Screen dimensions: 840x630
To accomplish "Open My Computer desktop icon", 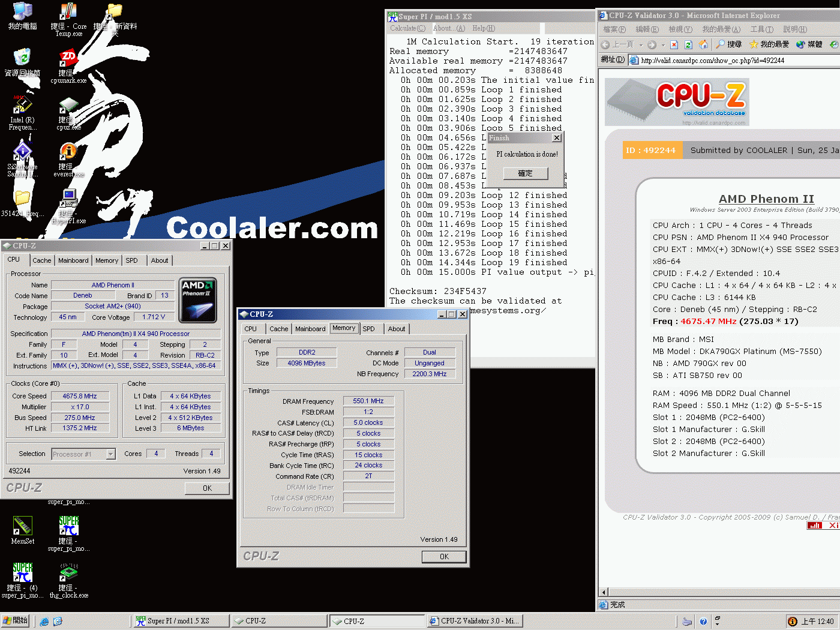I will 22,16.
